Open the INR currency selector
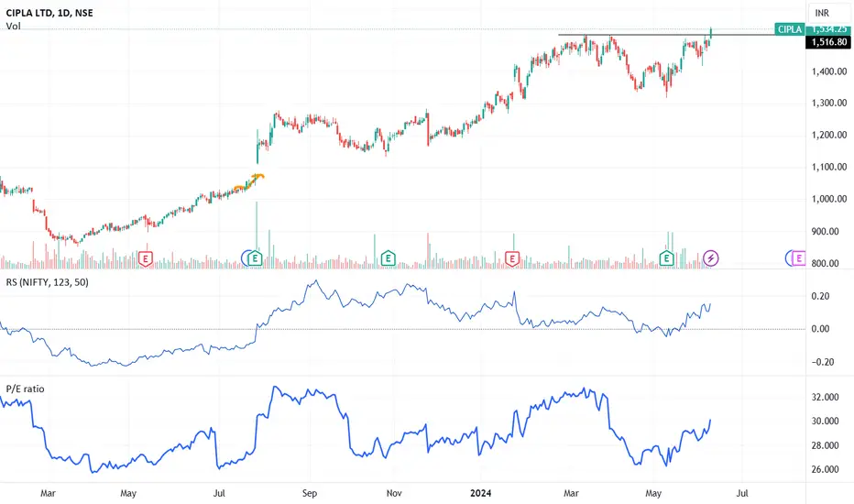This screenshot has height=504, width=854. tap(827, 13)
